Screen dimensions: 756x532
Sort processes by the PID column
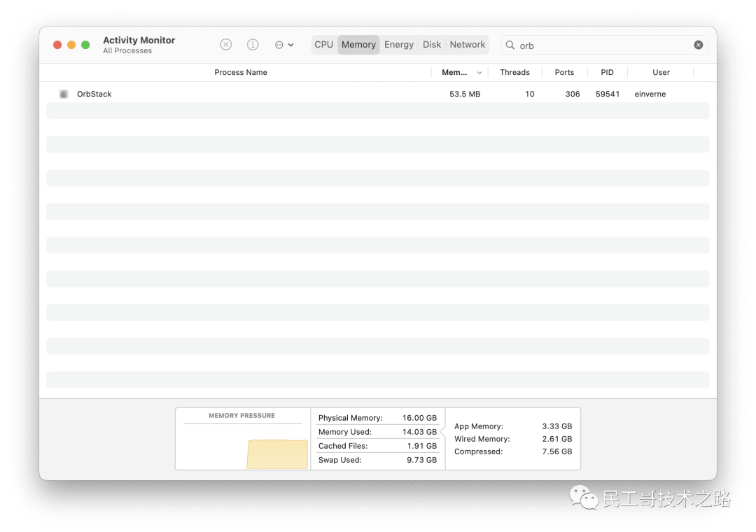click(607, 72)
